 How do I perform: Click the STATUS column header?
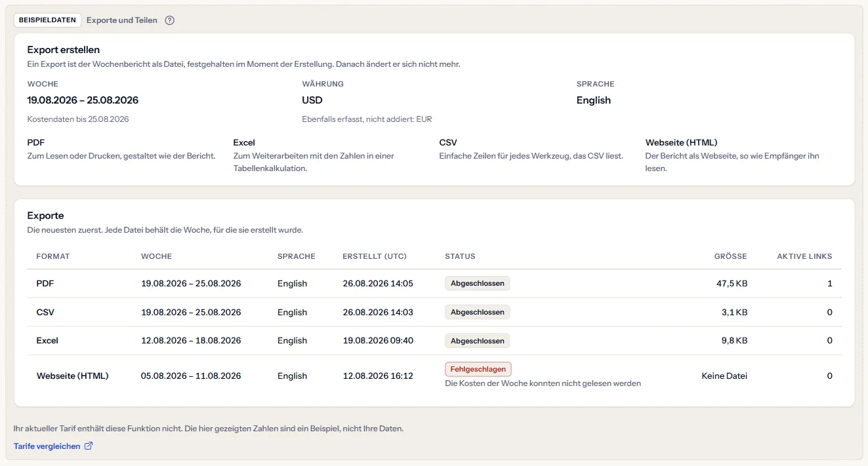coord(460,256)
